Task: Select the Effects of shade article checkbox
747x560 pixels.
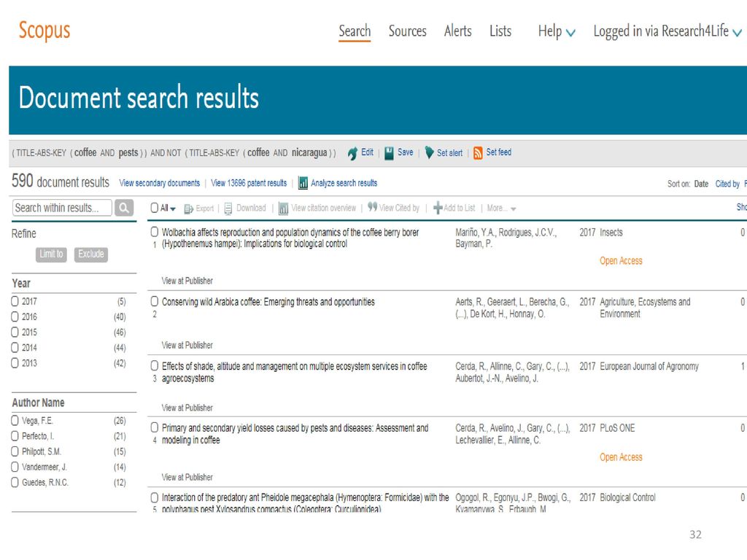Action: (155, 366)
